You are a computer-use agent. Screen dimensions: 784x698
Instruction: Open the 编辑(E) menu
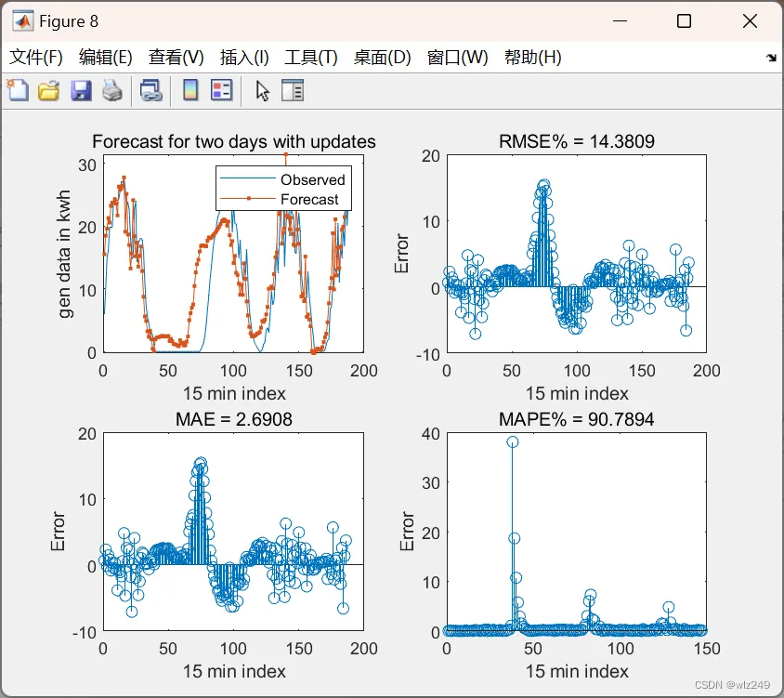[106, 57]
